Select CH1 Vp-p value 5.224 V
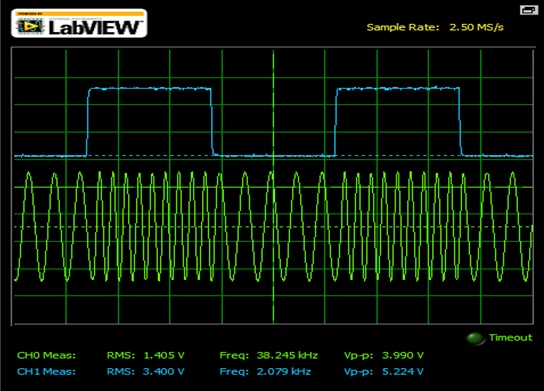Image resolution: width=544 pixels, height=391 pixels. pos(402,372)
